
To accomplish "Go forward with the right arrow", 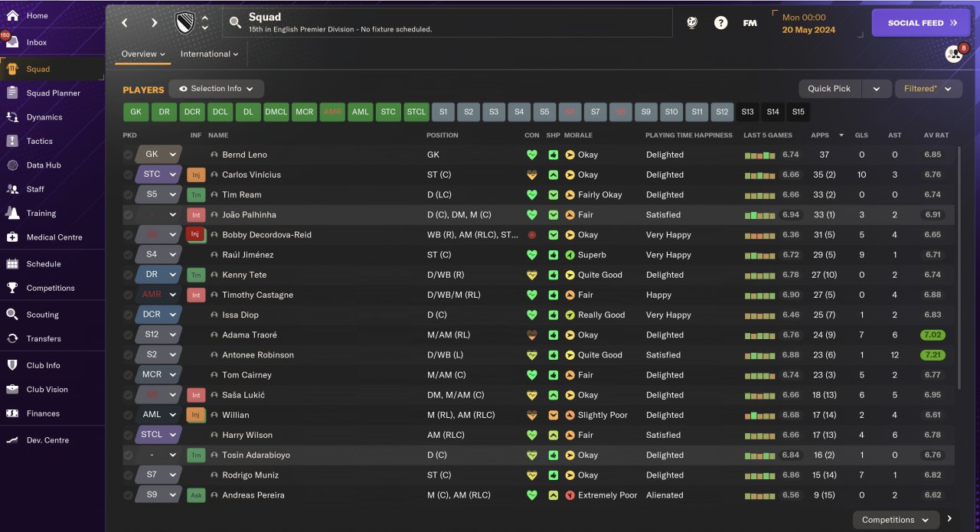I will coord(154,23).
